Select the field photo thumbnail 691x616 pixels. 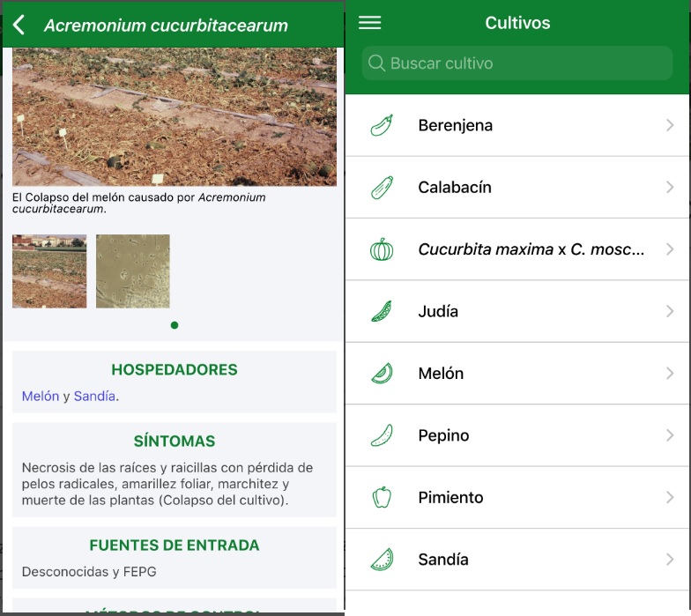point(49,271)
